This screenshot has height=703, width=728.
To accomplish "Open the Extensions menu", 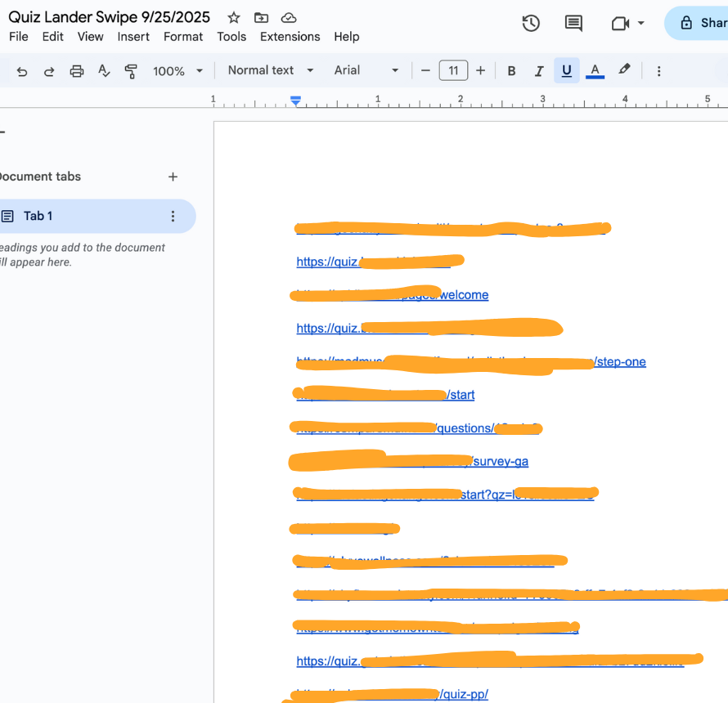I will (290, 37).
